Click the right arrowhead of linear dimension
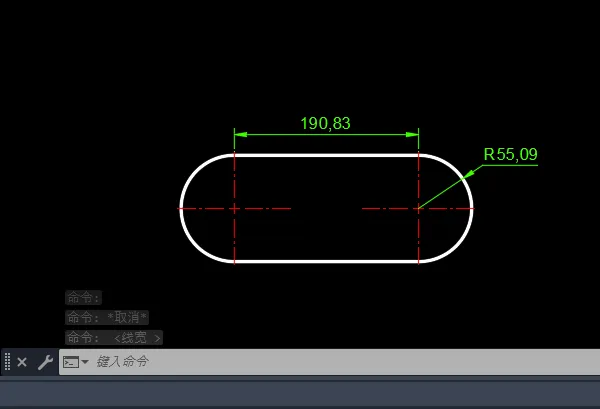The width and height of the screenshot is (600, 409). [x=412, y=134]
